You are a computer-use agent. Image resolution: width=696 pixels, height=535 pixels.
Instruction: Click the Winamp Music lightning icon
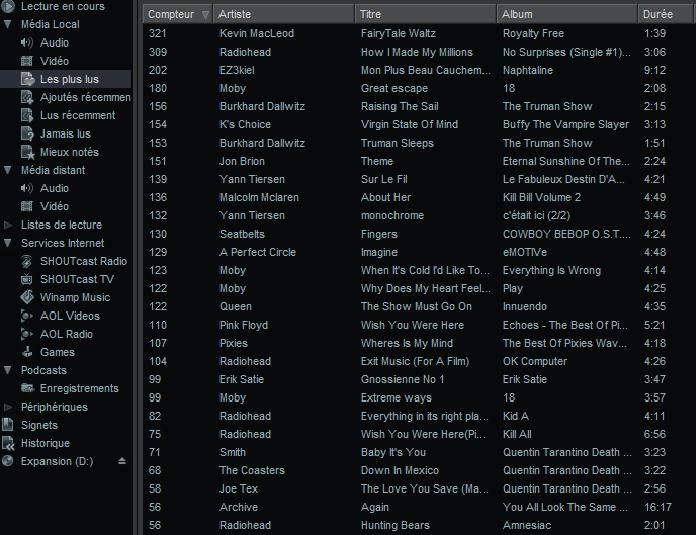[27, 297]
